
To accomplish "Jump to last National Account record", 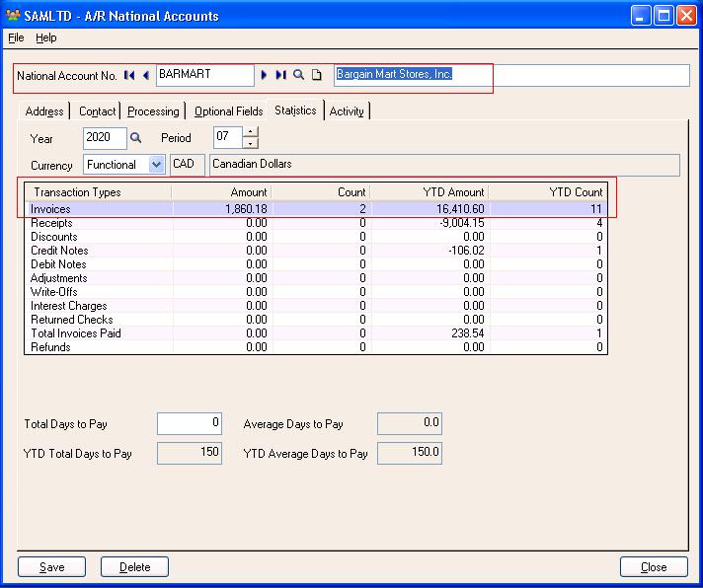I will (x=280, y=75).
